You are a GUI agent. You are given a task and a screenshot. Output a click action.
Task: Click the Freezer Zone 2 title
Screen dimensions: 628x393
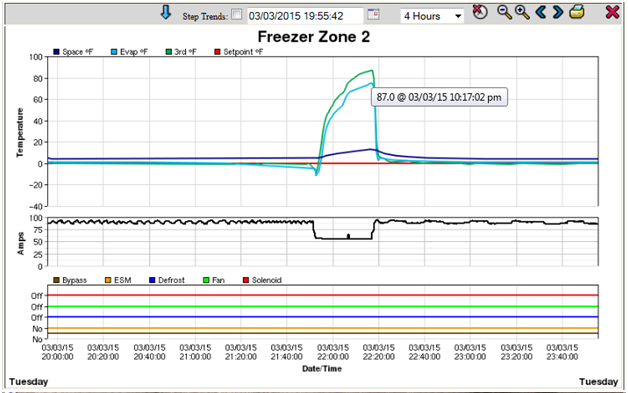point(314,37)
